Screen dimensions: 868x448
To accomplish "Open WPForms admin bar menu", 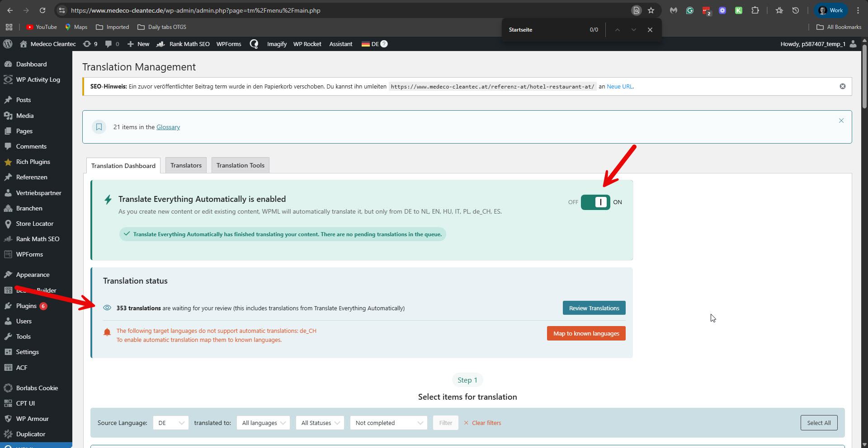I will 229,44.
